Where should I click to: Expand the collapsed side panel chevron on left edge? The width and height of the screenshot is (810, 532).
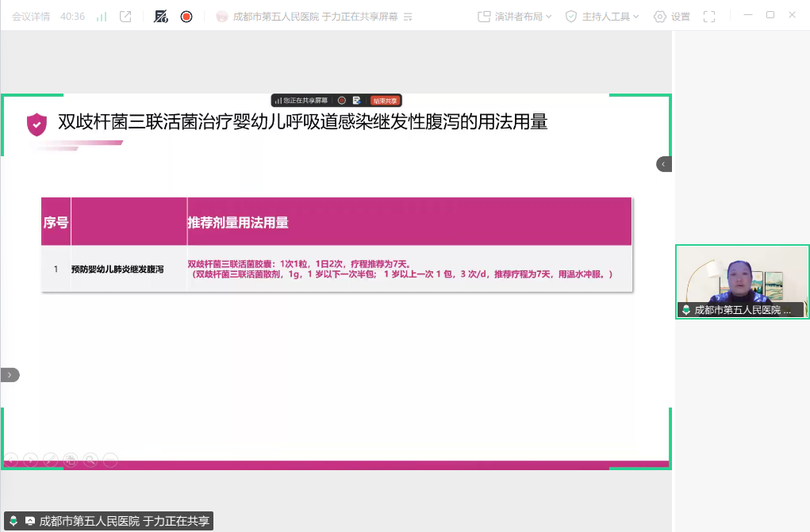tap(8, 374)
